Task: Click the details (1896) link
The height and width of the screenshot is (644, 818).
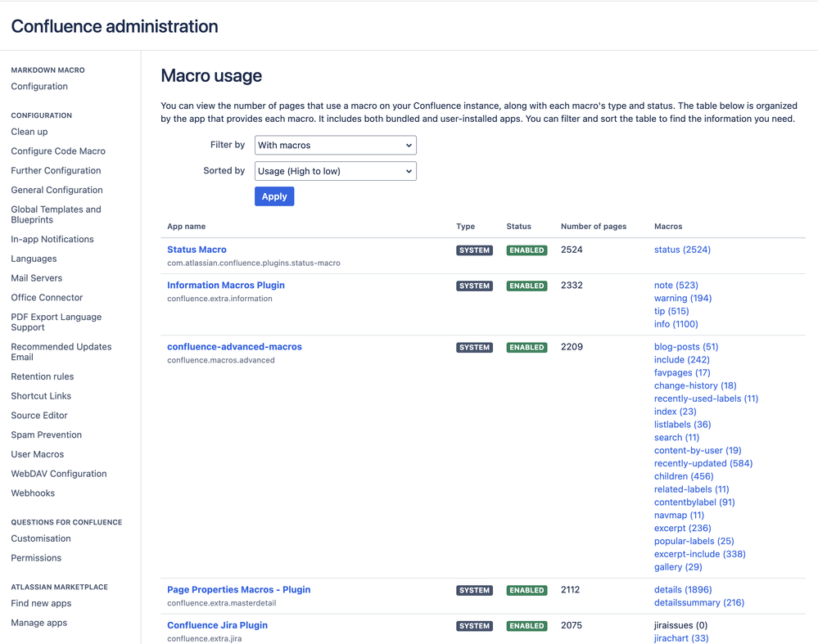Action: click(683, 590)
